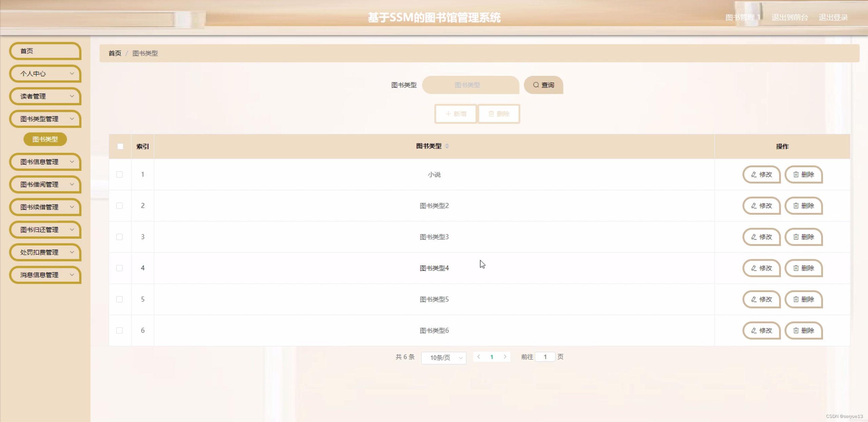868x422 pixels.
Task: Click the trash icon on 小说 row 删除
Action: tap(796, 175)
